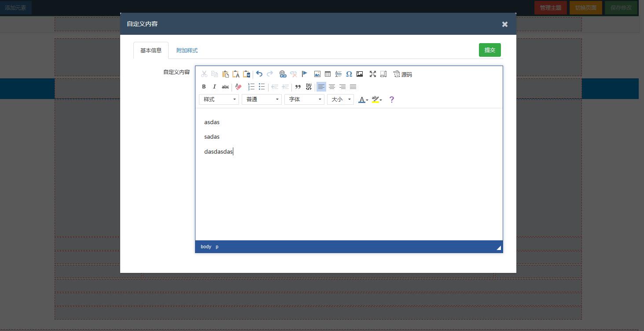Center align the text
The image size is (644, 331).
pyautogui.click(x=332, y=87)
